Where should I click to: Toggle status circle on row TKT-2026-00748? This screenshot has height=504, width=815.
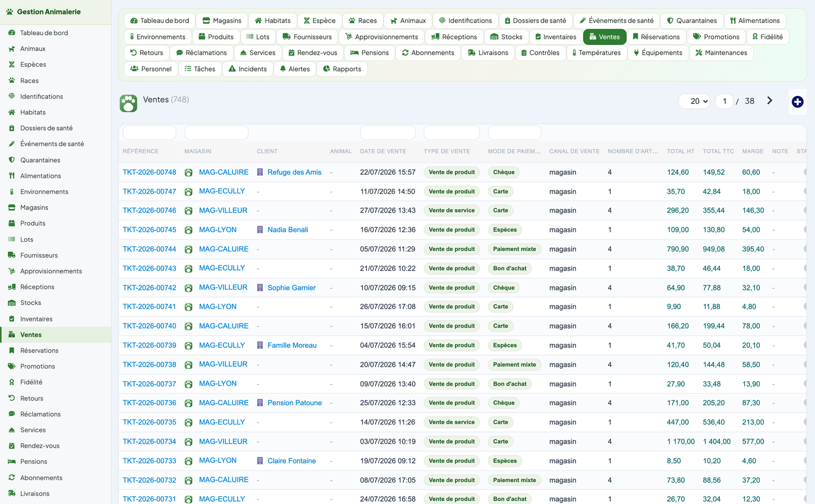coord(805,172)
